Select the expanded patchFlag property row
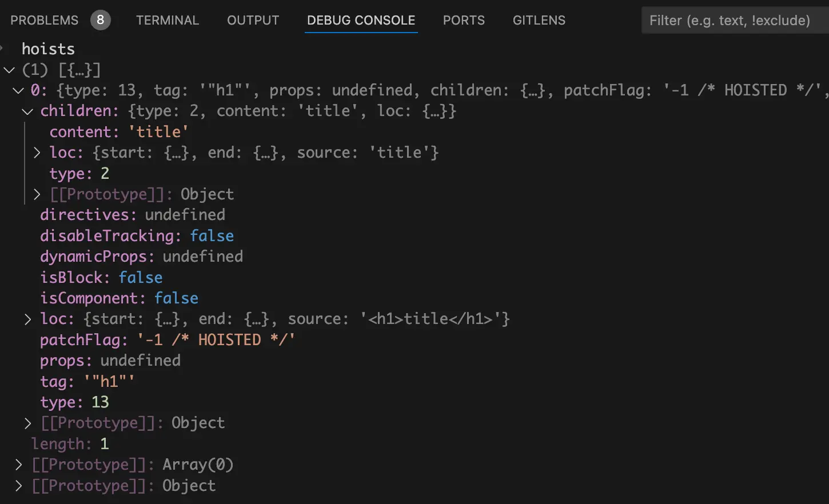The height and width of the screenshot is (504, 829). pyautogui.click(x=167, y=340)
